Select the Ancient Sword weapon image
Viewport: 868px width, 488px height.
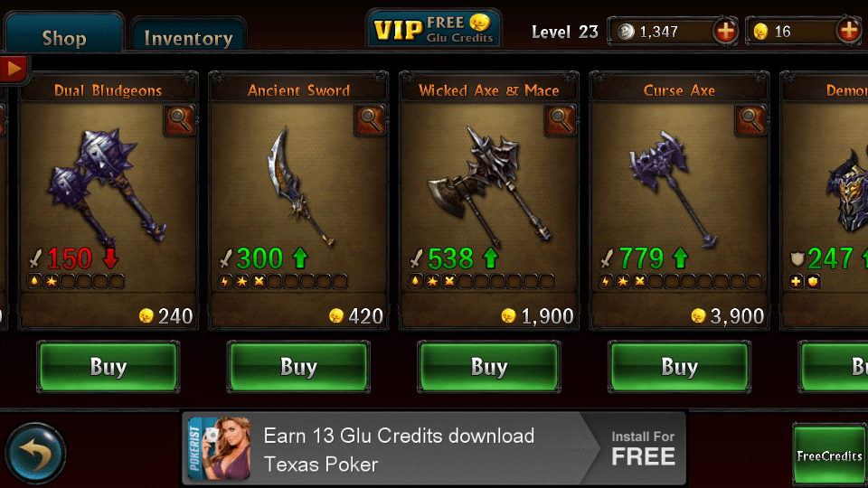tap(299, 185)
